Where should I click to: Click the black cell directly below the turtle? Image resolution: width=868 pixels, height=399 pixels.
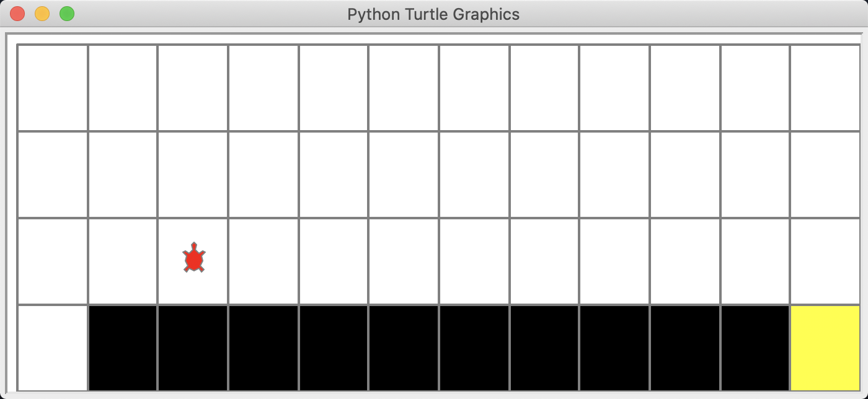pos(193,348)
